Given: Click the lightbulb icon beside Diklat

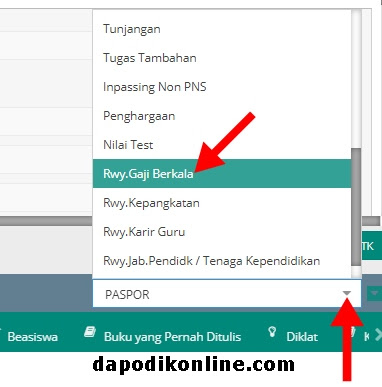Looking at the screenshot, I should (272, 332).
